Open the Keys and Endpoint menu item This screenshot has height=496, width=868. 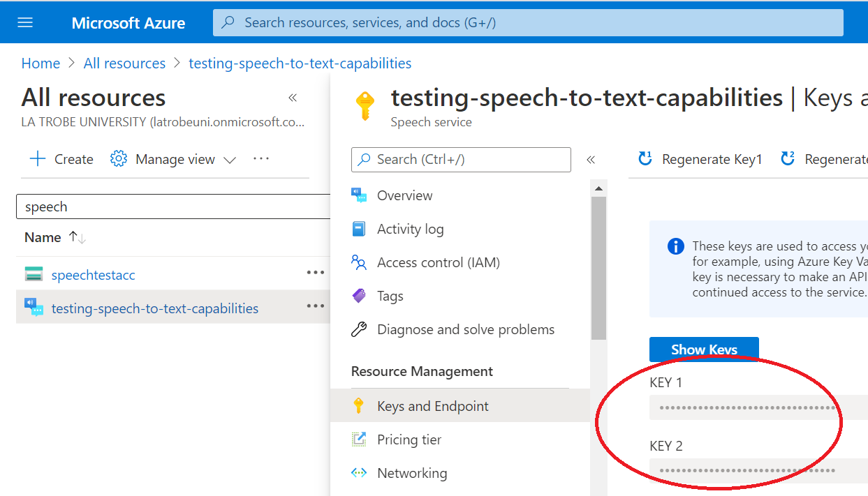click(432, 406)
